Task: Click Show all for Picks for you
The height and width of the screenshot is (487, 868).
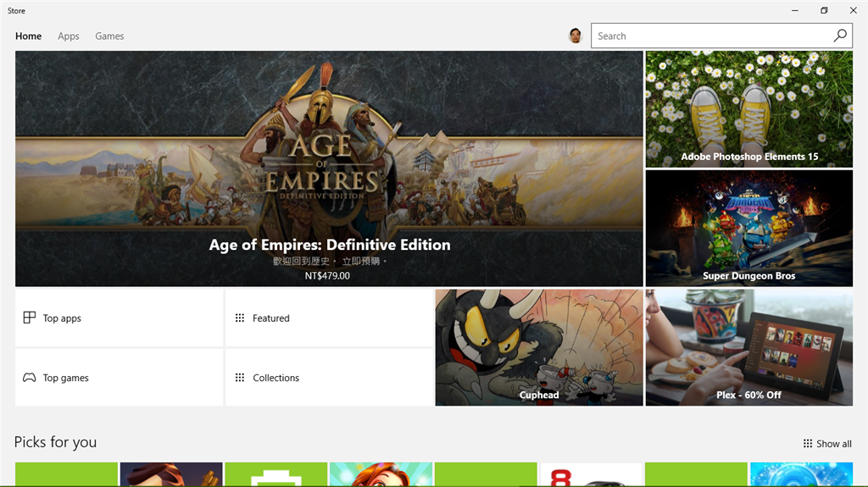Action: point(827,444)
